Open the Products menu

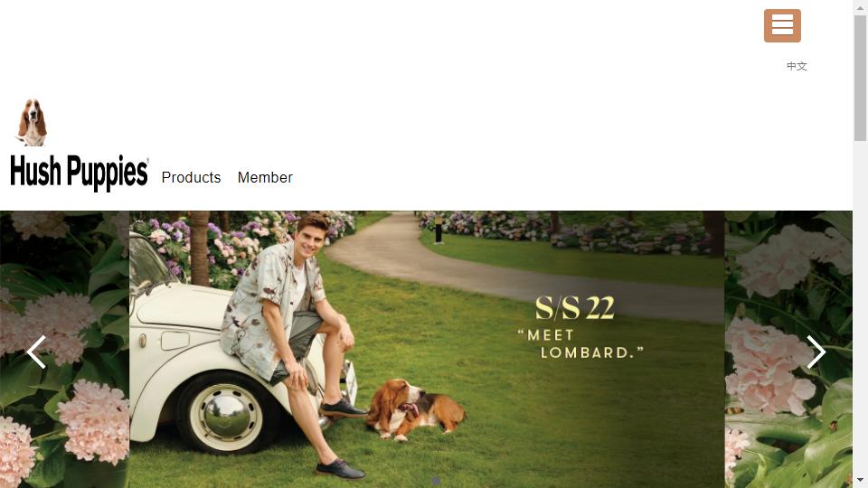(x=191, y=178)
